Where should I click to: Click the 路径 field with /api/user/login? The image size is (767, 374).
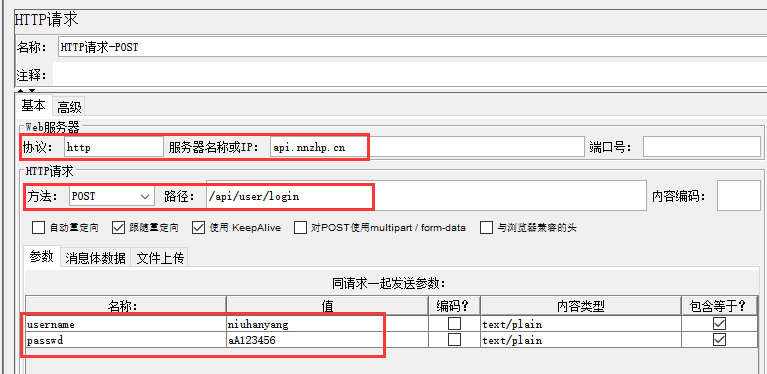(x=426, y=197)
